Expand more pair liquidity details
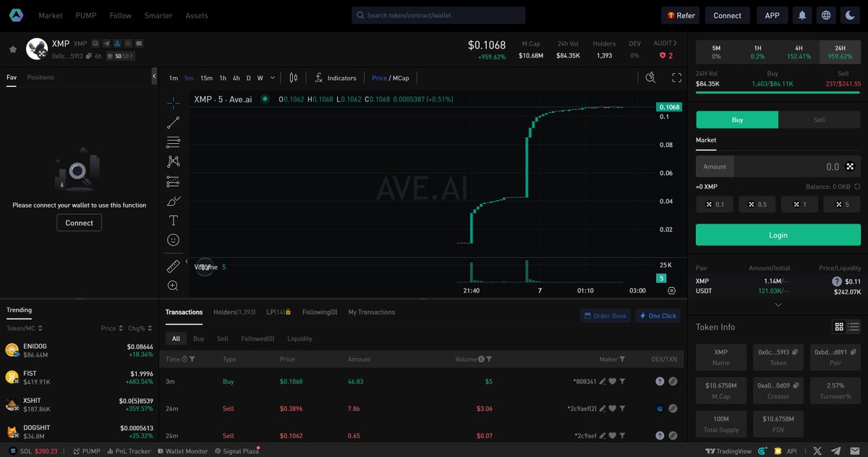The width and height of the screenshot is (868, 457). pyautogui.click(x=778, y=304)
